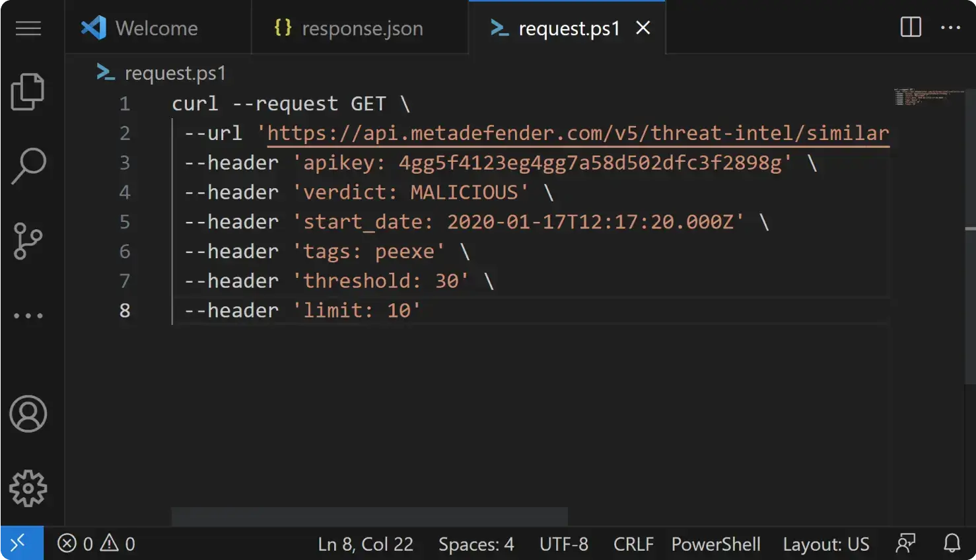Change indentation via Spaces: 4
The image size is (976, 560).
(476, 544)
